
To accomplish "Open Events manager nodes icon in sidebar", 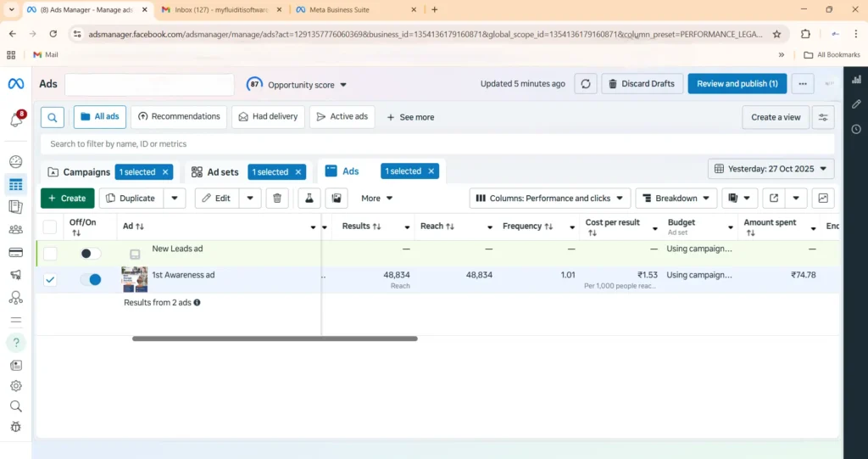I will point(15,298).
